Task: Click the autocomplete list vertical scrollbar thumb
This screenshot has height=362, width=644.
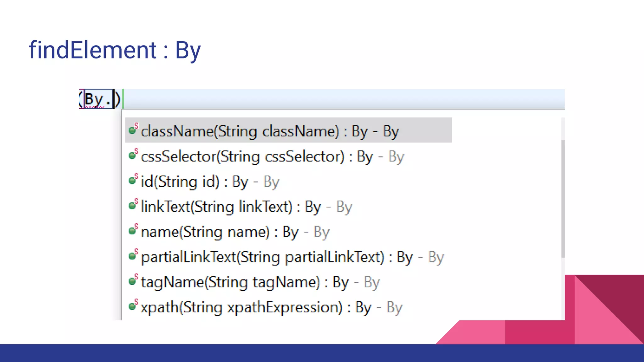Action: click(563, 198)
